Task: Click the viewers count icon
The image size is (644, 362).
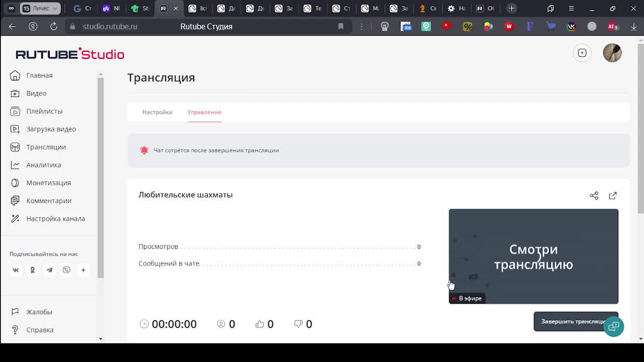Action: click(x=221, y=324)
